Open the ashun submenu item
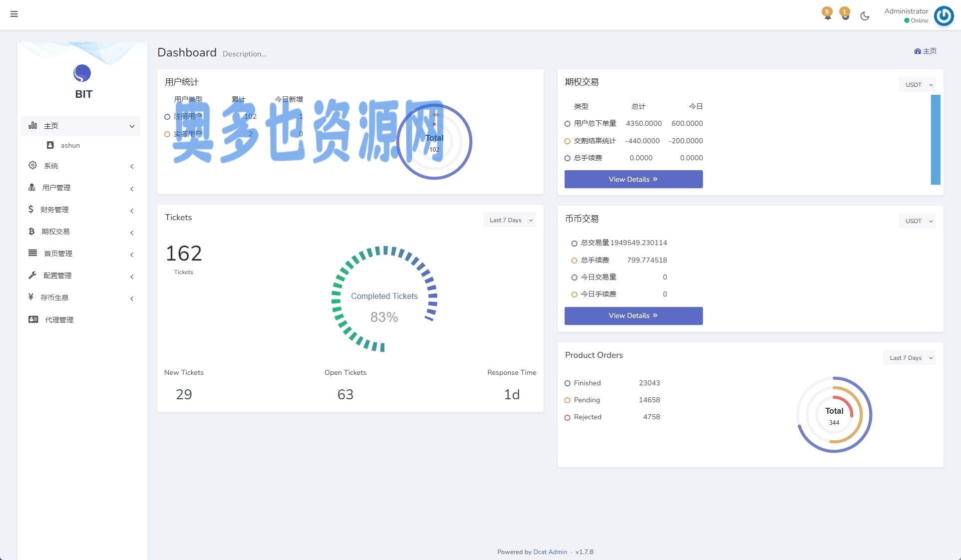This screenshot has height=560, width=961. coord(70,145)
